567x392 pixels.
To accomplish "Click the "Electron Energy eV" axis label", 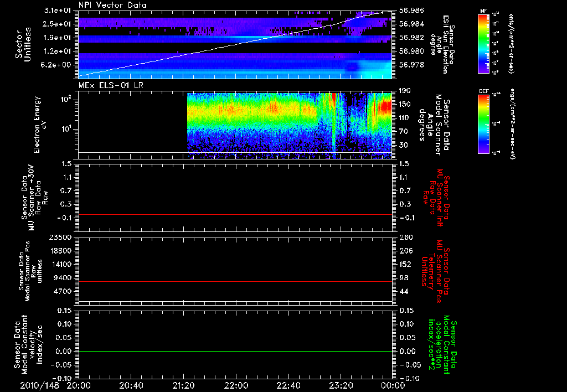I will 40,125.
